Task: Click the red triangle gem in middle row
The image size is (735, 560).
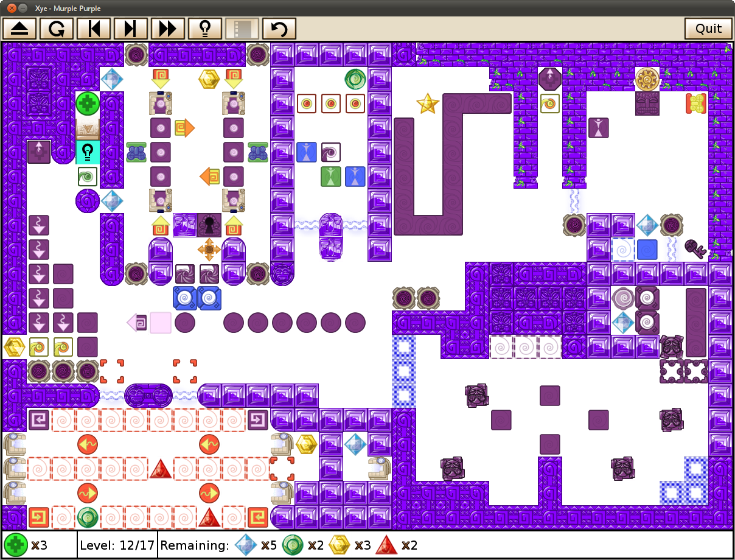Action: 161,469
